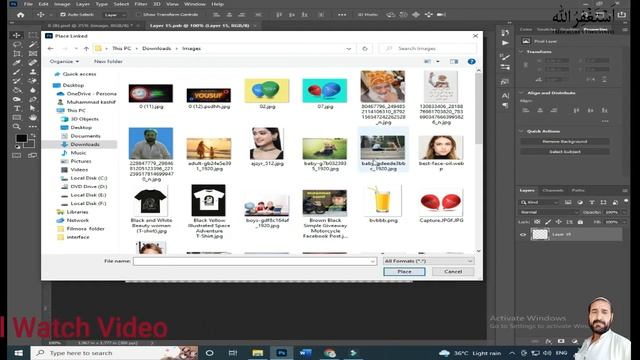The width and height of the screenshot is (640, 360).
Task: Open the Windows Start menu
Action: 18,353
